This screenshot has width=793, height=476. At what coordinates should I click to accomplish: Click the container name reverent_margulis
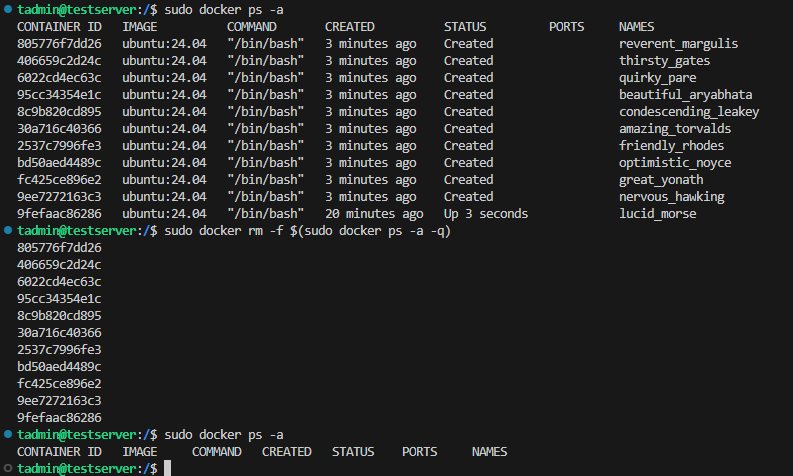click(678, 44)
